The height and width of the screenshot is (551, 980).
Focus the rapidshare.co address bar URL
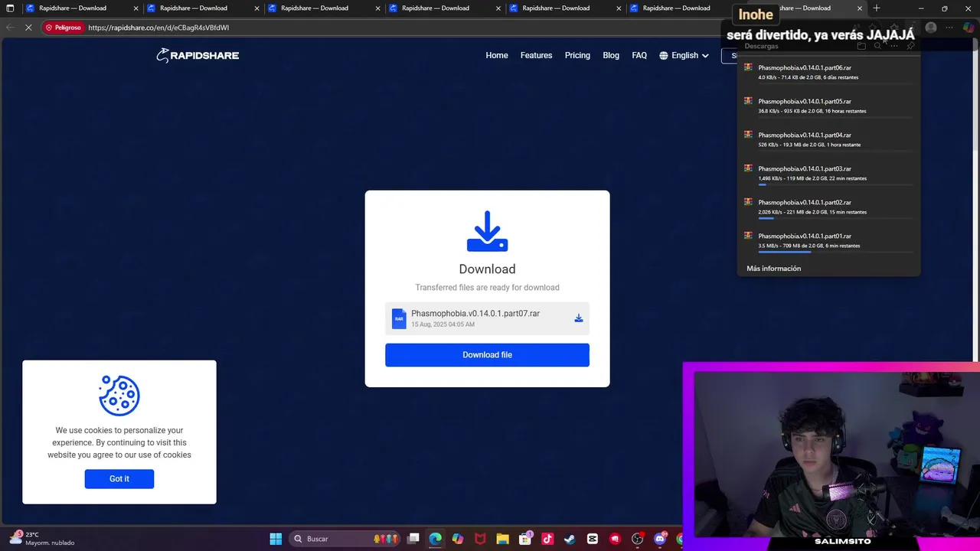[158, 28]
